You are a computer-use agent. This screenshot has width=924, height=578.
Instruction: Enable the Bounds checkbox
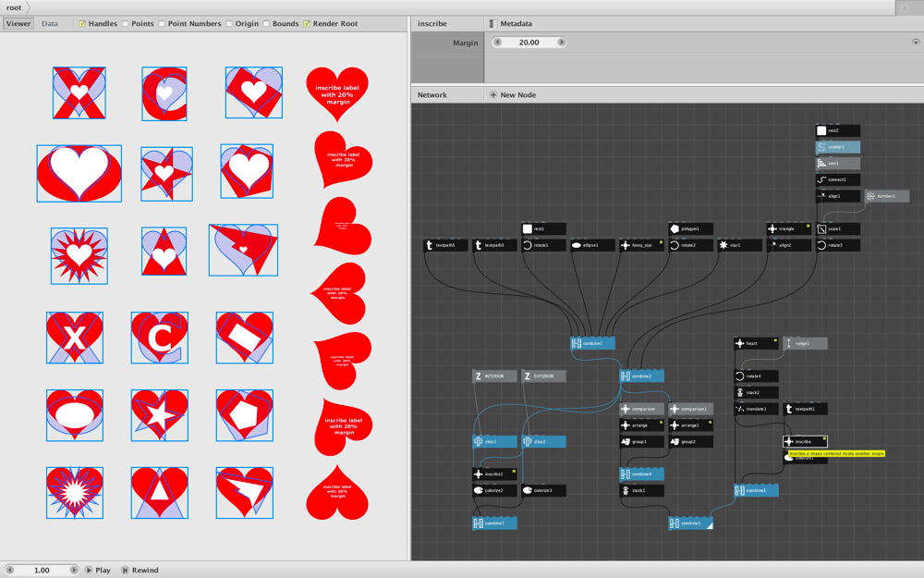266,24
